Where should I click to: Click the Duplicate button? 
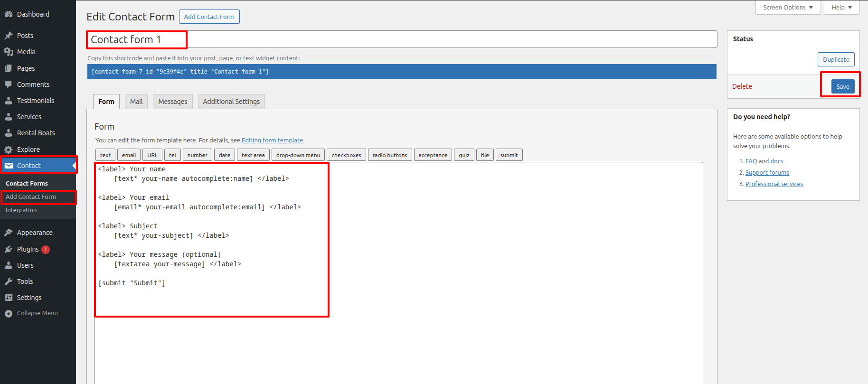point(836,59)
